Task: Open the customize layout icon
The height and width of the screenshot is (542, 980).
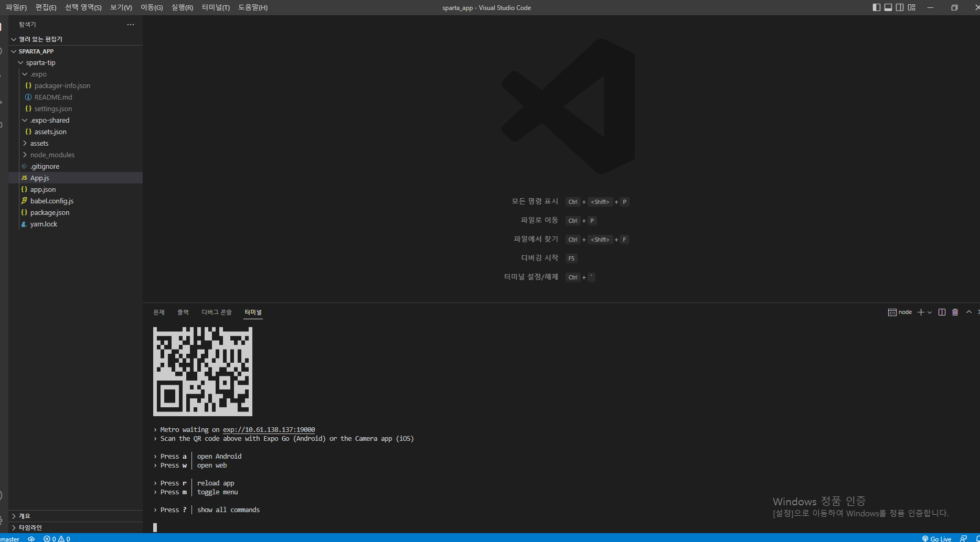Action: point(912,7)
